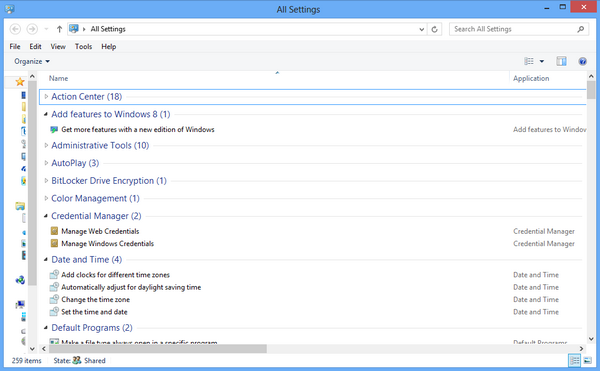
Task: Expand the Administrative Tools group
Action: [x=46, y=145]
